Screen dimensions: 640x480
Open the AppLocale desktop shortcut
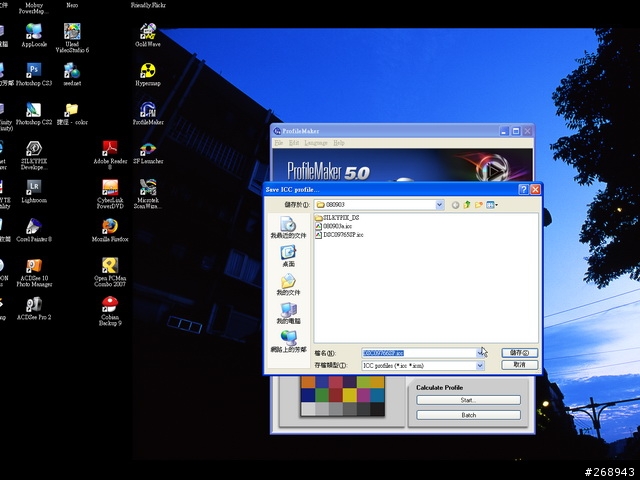[x=34, y=35]
